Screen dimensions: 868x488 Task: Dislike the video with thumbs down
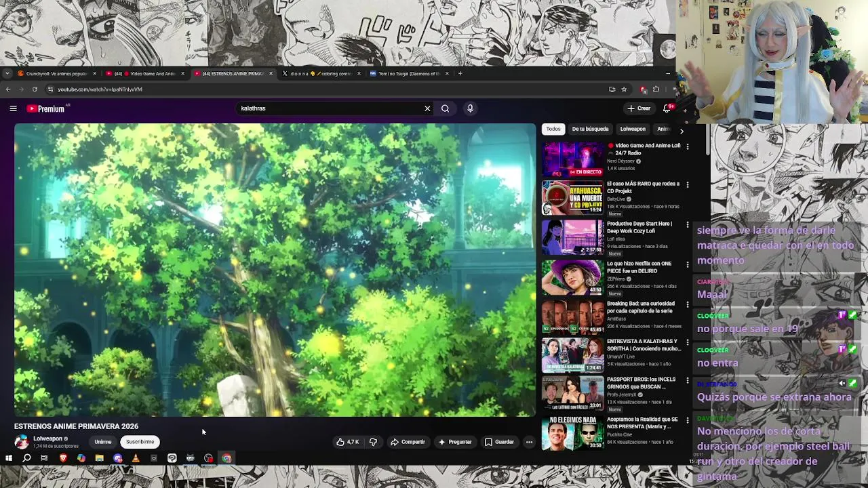pyautogui.click(x=373, y=442)
